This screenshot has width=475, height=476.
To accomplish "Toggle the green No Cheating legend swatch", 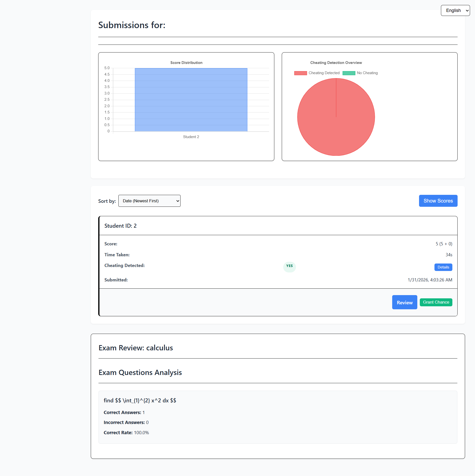I will pyautogui.click(x=349, y=73).
